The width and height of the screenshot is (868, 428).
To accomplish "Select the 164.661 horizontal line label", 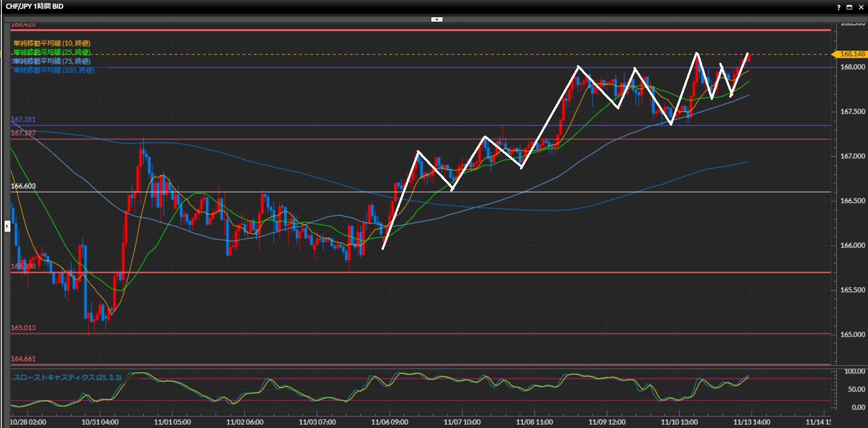I will [x=23, y=359].
